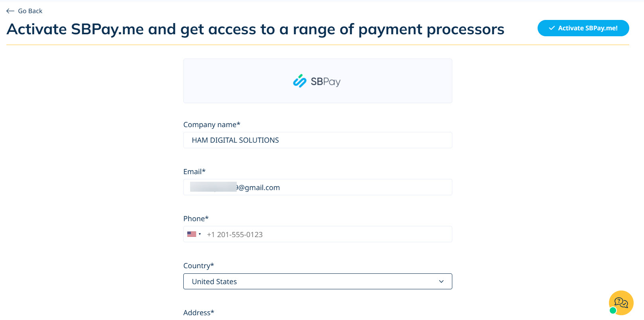Expand the Country dropdown showing United States

pos(317,281)
